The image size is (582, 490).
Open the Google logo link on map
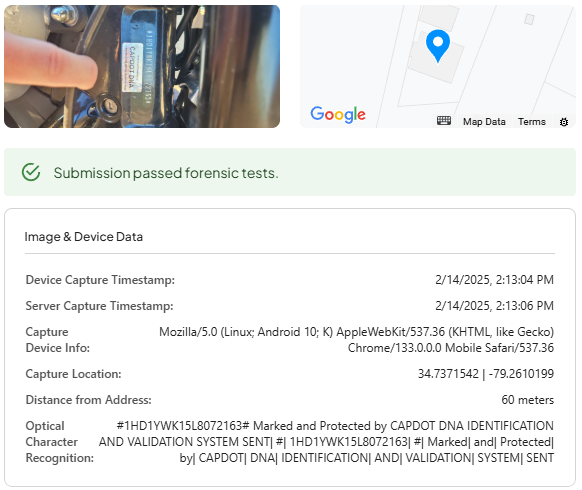(x=338, y=114)
